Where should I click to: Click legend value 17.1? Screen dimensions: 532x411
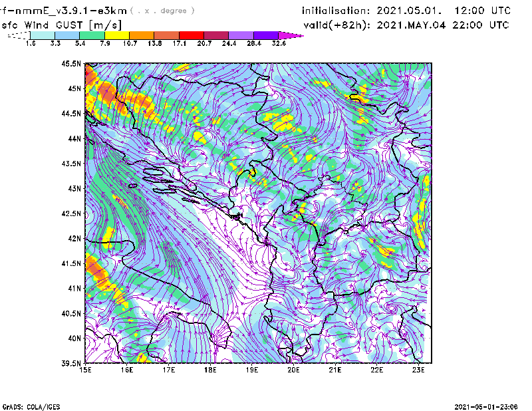180,43
